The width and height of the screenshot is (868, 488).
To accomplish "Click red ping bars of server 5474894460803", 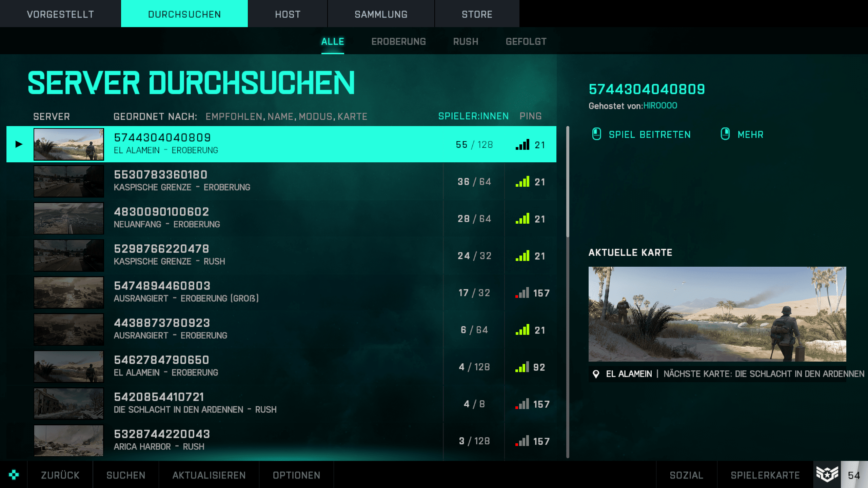I will pos(522,293).
